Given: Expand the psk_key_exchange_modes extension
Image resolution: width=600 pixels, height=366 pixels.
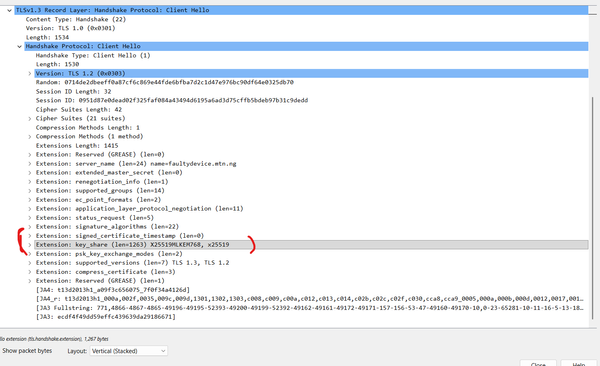Looking at the screenshot, I should click(29, 254).
